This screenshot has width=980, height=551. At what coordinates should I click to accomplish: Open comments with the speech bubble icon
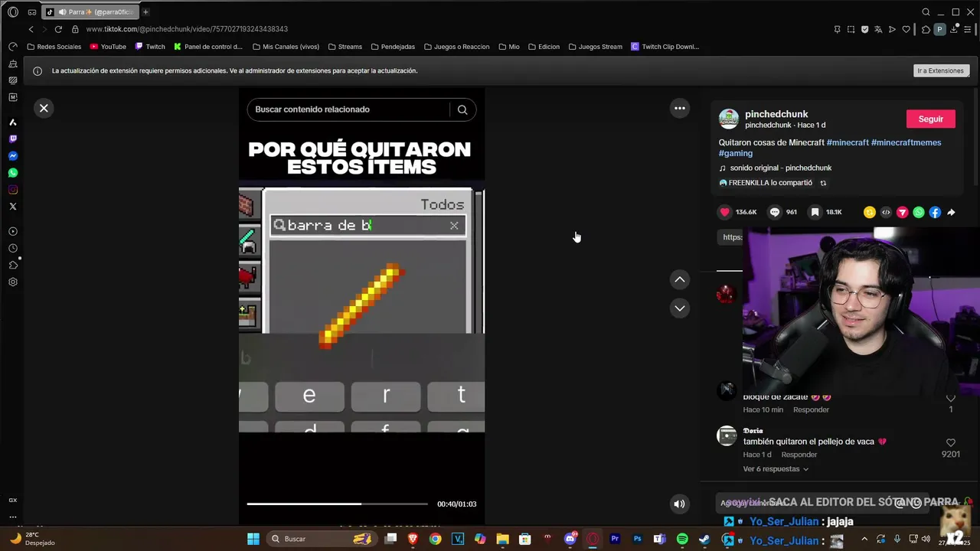coord(774,212)
